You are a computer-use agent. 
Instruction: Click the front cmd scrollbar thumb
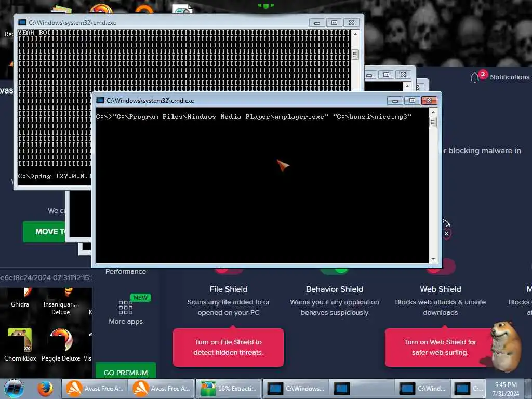tap(433, 122)
